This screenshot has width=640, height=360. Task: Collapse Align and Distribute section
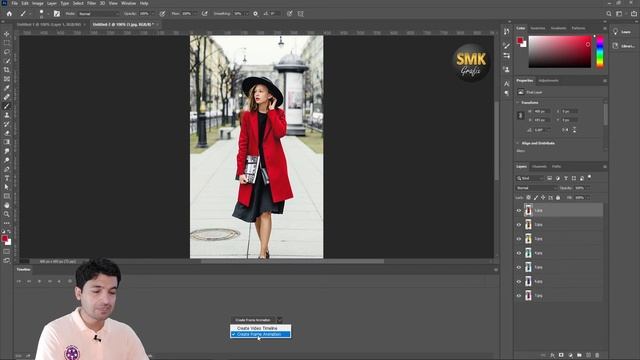518,143
